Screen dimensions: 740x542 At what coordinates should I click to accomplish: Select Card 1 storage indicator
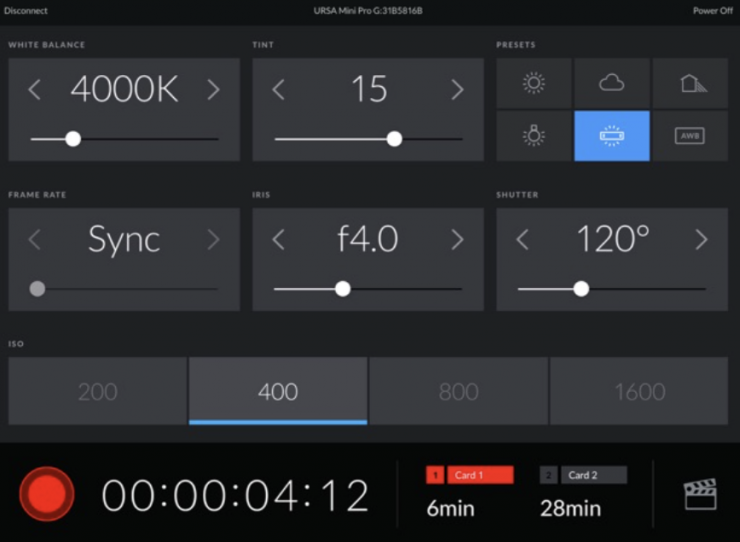click(x=470, y=476)
